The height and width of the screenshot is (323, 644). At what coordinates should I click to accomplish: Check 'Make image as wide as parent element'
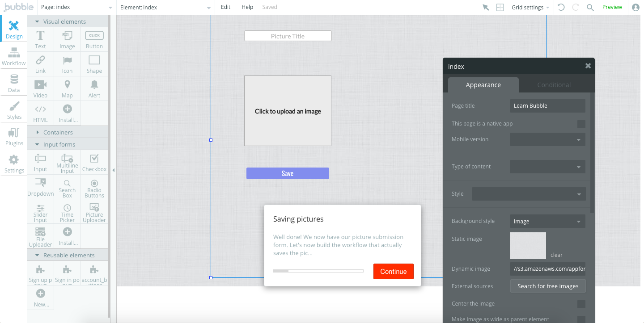(x=581, y=319)
